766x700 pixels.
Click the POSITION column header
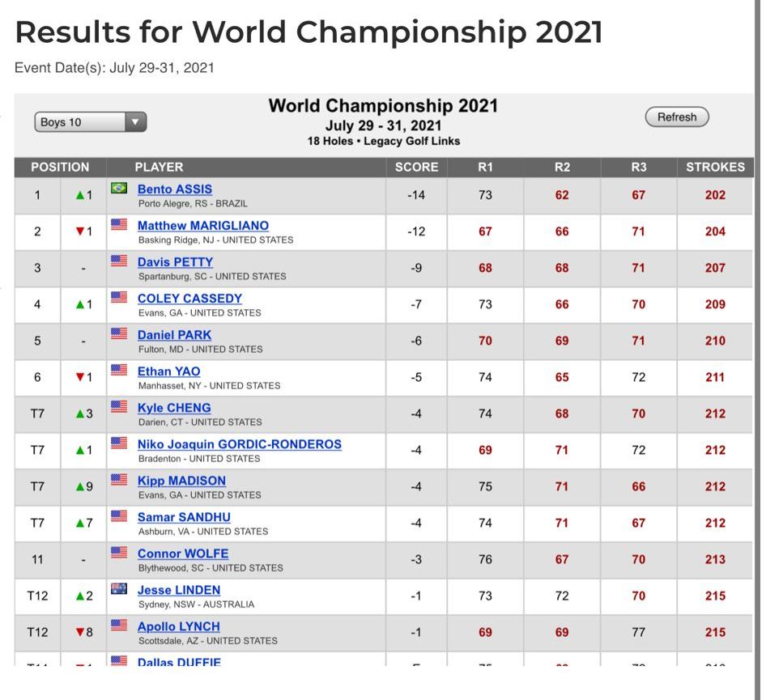tap(60, 168)
